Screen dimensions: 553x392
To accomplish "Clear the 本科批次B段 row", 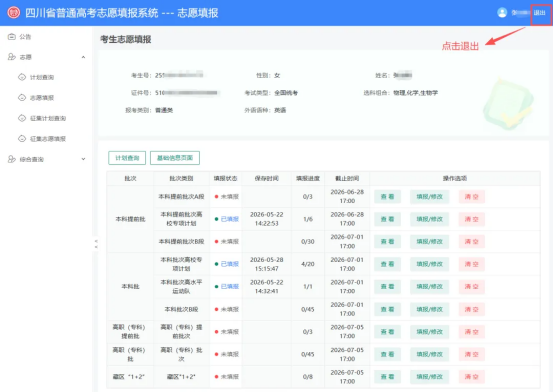I will (x=472, y=309).
